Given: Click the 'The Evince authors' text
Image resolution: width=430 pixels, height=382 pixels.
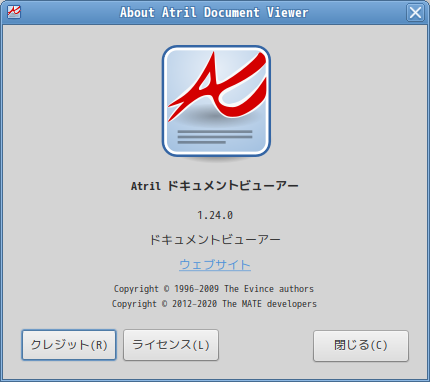Looking at the screenshot, I should (x=269, y=289).
